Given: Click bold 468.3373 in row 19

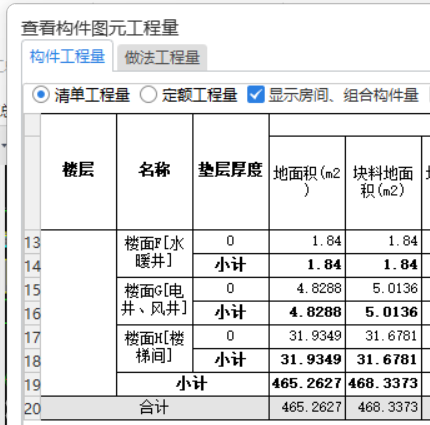Looking at the screenshot, I should (x=384, y=384).
